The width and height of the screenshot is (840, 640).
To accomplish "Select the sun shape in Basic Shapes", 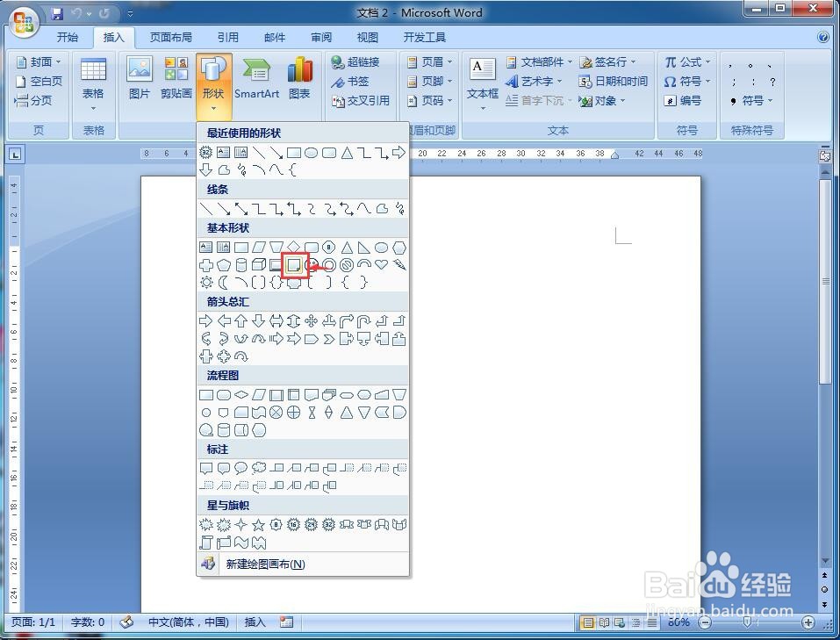I will (206, 282).
